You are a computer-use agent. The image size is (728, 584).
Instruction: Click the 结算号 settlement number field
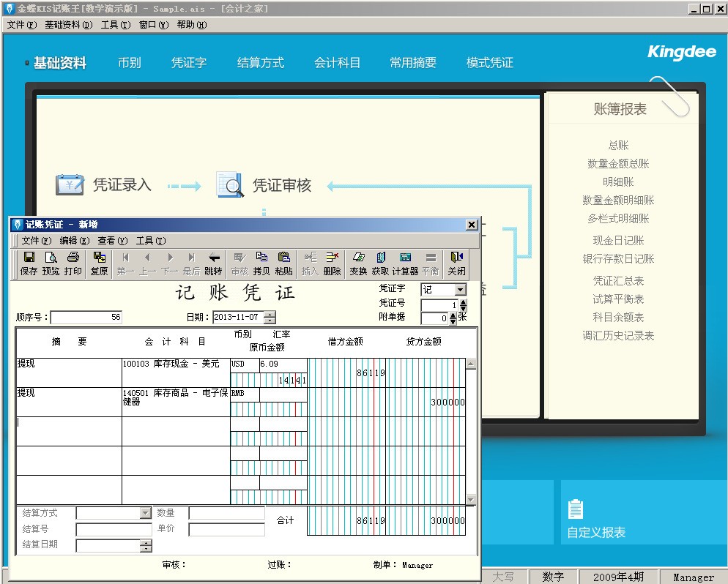114,529
